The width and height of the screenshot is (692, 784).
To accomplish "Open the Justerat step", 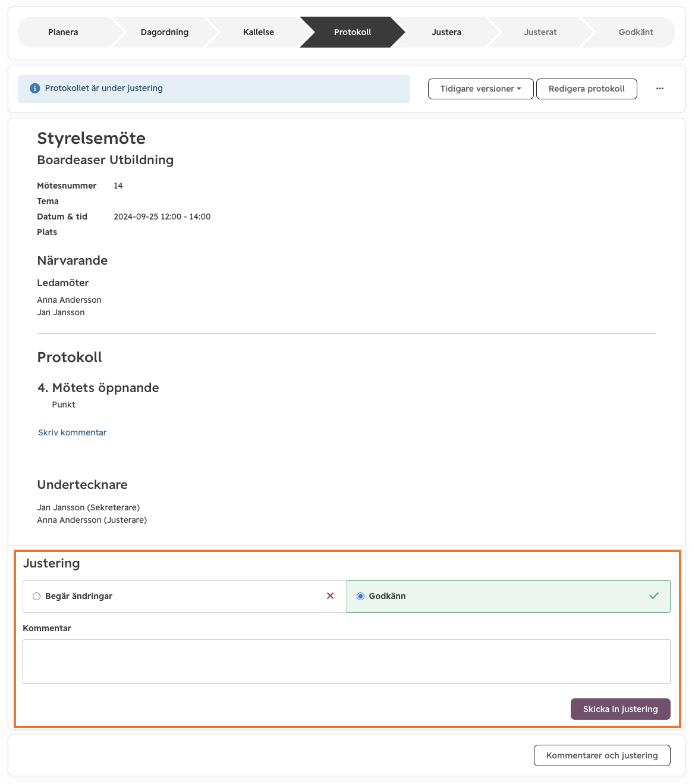I will pyautogui.click(x=540, y=32).
